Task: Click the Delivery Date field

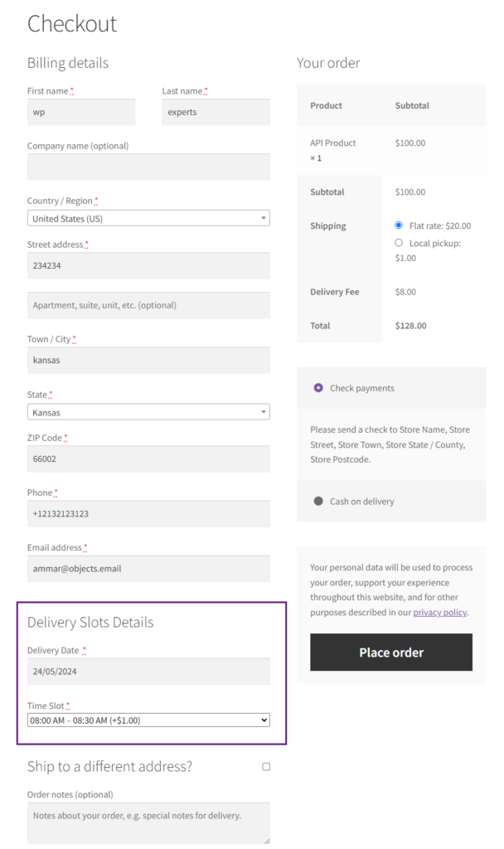Action: (x=148, y=672)
